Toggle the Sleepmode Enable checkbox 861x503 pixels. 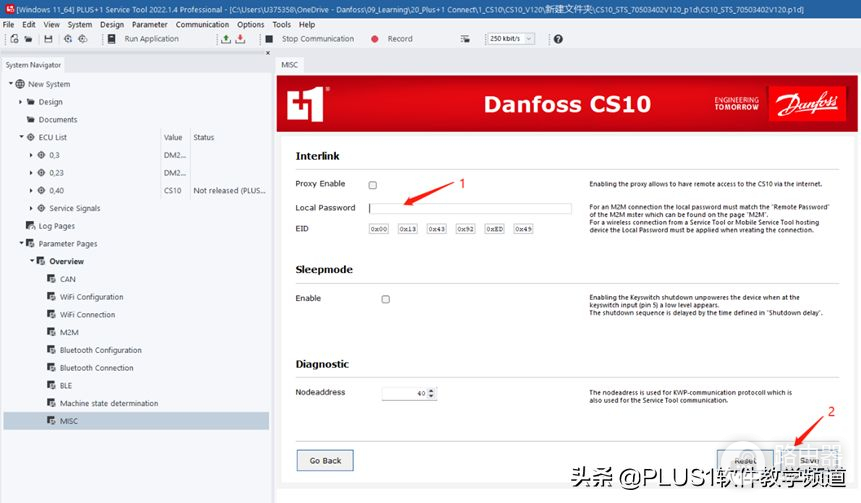point(386,299)
